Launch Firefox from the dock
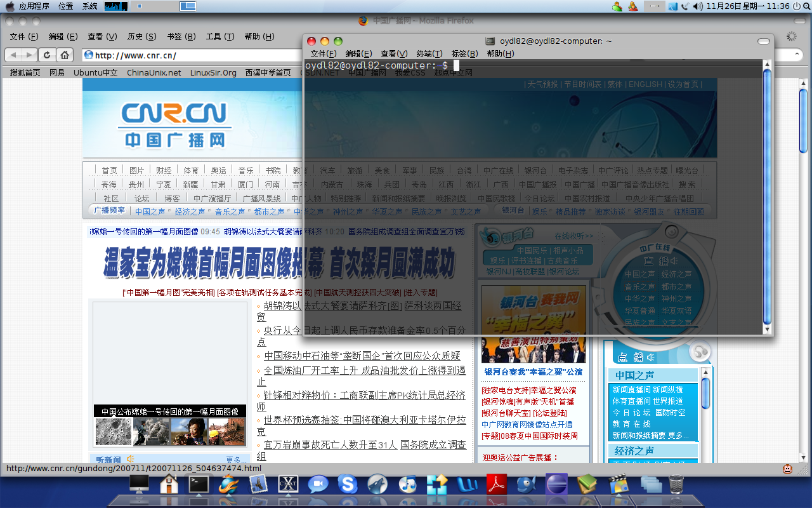Viewport: 812px width, 508px height. (x=228, y=484)
